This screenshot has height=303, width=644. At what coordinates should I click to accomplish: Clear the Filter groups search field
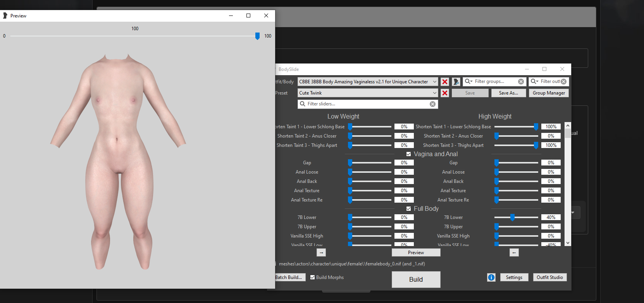click(521, 82)
